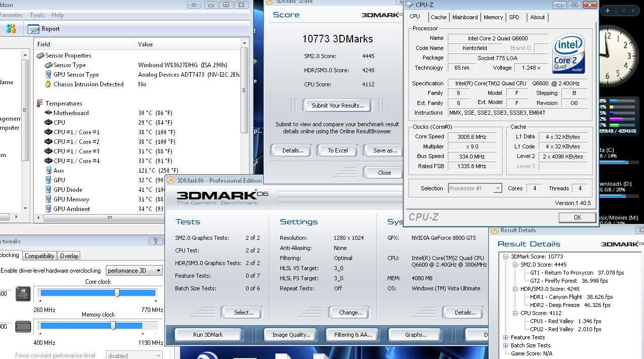
Task: Click Change... under Settings
Action: tap(350, 313)
